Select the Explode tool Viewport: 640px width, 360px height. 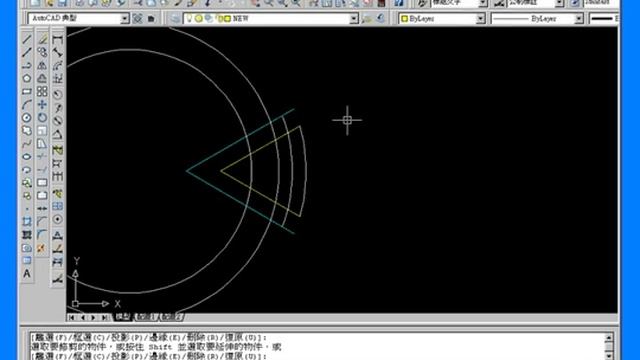pos(41,248)
